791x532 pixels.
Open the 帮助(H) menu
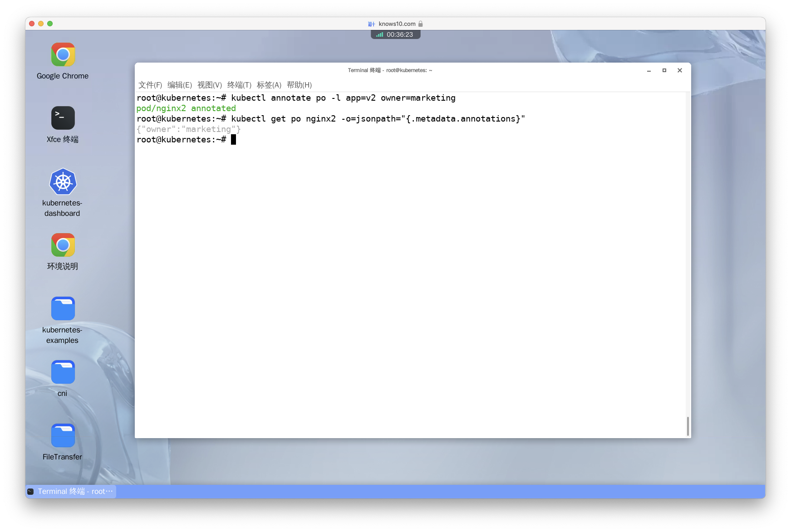[299, 85]
